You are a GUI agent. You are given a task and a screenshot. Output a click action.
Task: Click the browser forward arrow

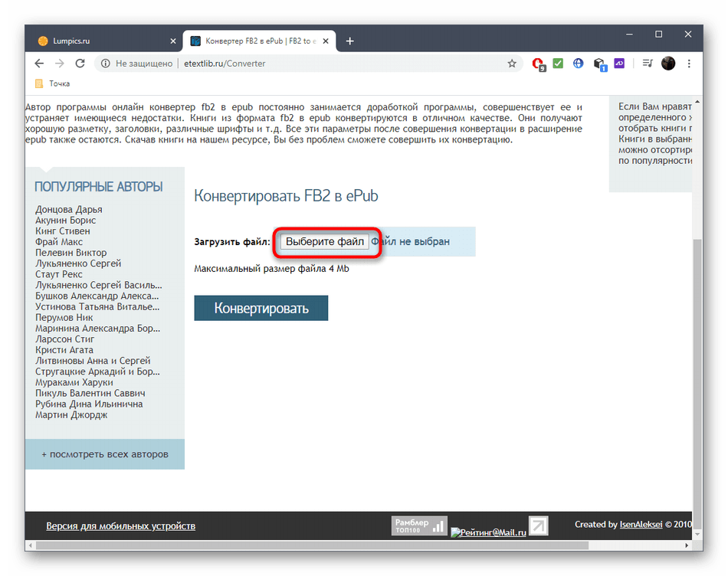pyautogui.click(x=60, y=64)
